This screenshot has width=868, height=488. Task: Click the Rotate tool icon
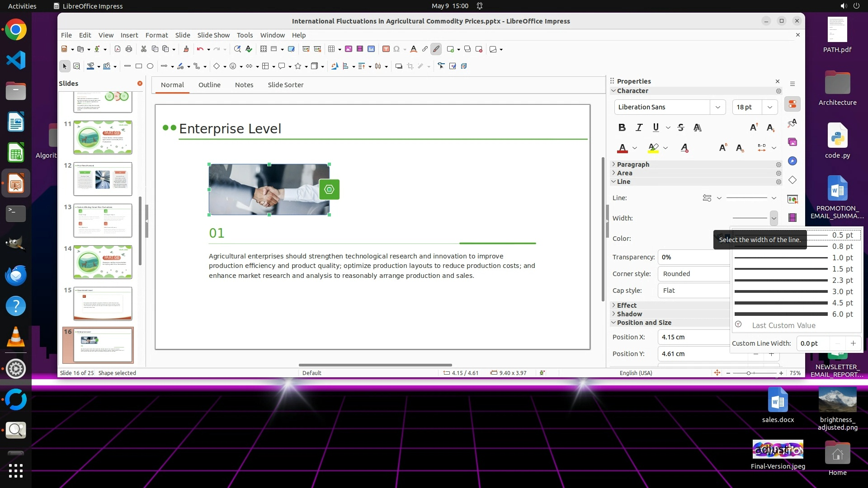[335, 66]
